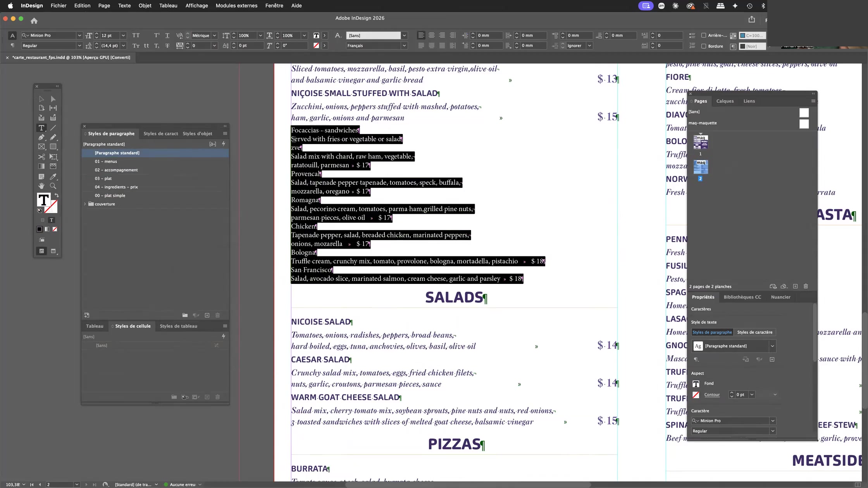
Task: Open the Français language dropdown
Action: click(404, 46)
